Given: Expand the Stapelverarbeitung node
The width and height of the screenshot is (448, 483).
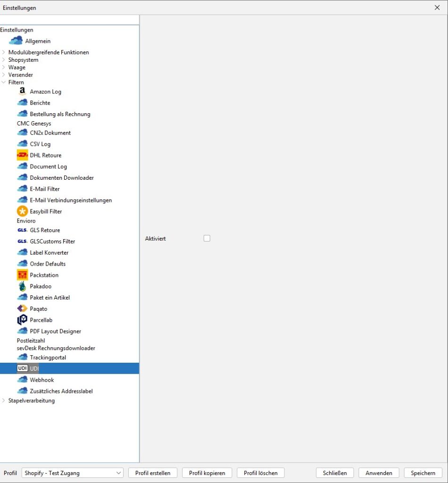Looking at the screenshot, I should coord(4,401).
